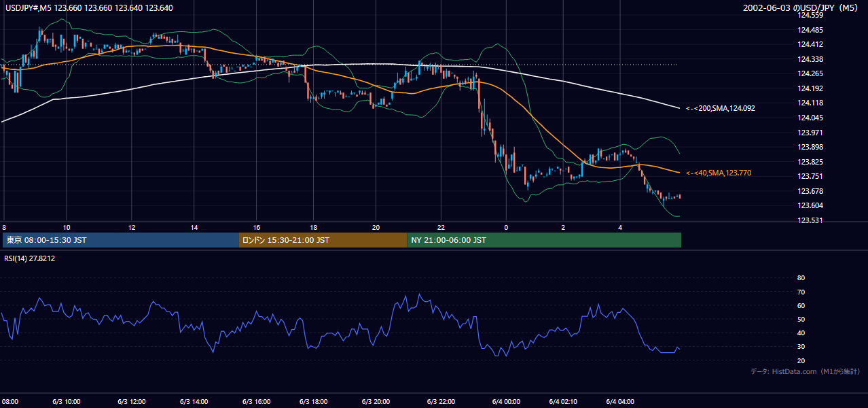Click the bottom time label 6/3 10:00
Screen dimensions: 868x408
pyautogui.click(x=65, y=402)
